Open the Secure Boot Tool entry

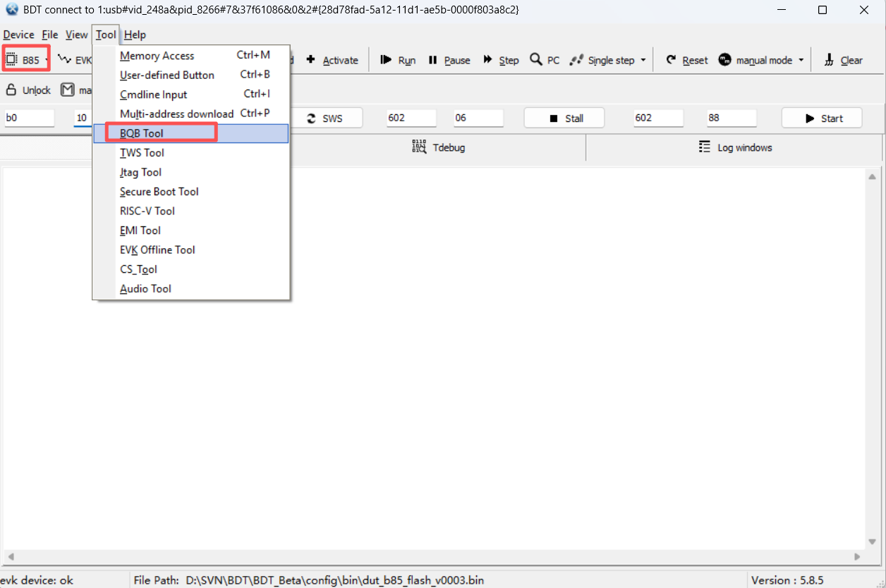(x=159, y=192)
